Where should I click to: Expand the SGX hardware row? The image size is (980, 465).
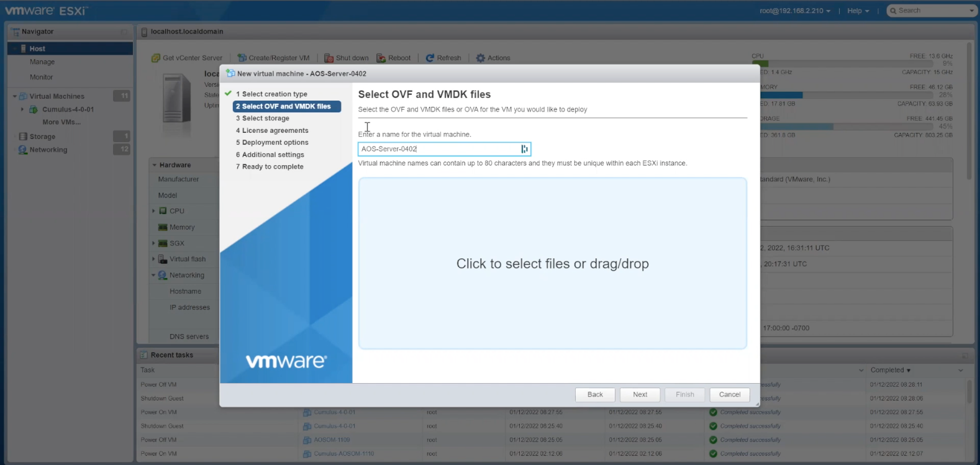coord(154,243)
